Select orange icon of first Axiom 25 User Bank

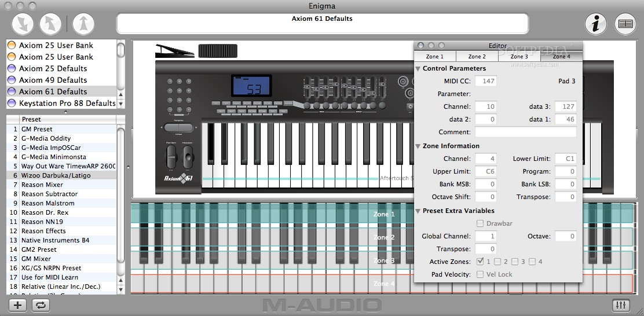click(x=12, y=45)
